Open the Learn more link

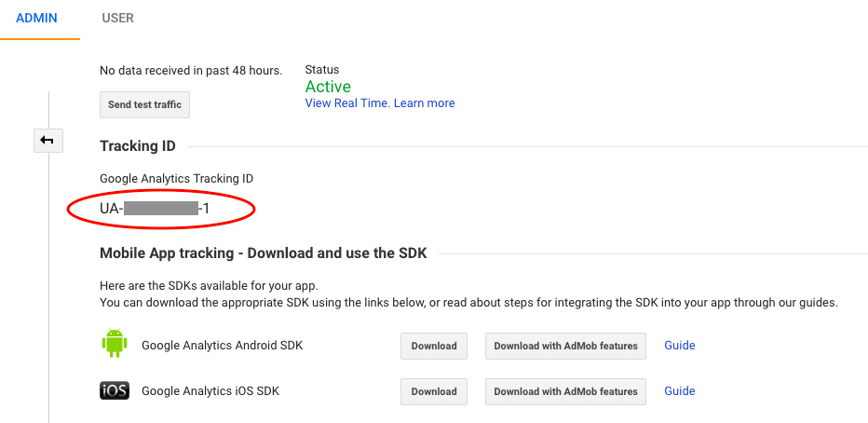point(425,103)
